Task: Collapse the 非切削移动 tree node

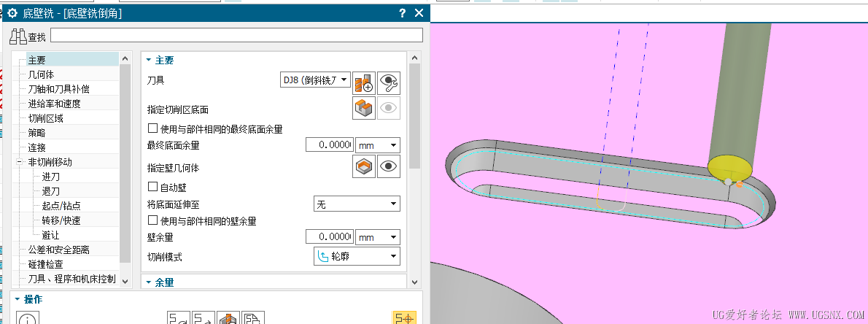Action: pyautogui.click(x=20, y=162)
